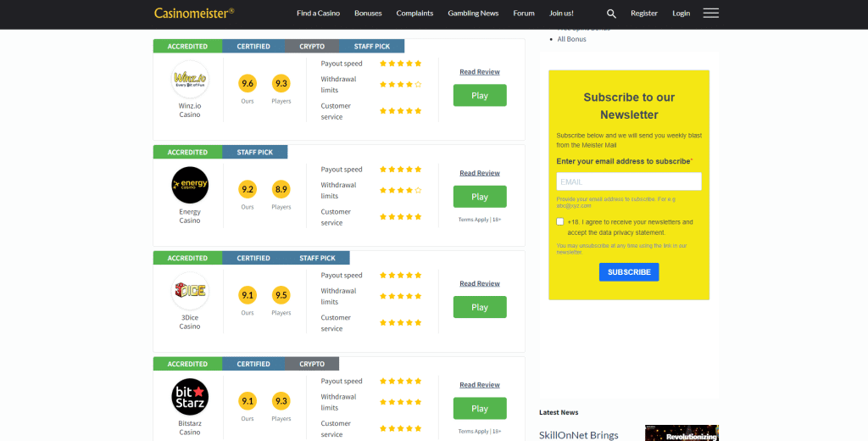This screenshot has height=441, width=868.
Task: Click Bitstarz 9.3 Players rating badge
Action: tap(281, 401)
